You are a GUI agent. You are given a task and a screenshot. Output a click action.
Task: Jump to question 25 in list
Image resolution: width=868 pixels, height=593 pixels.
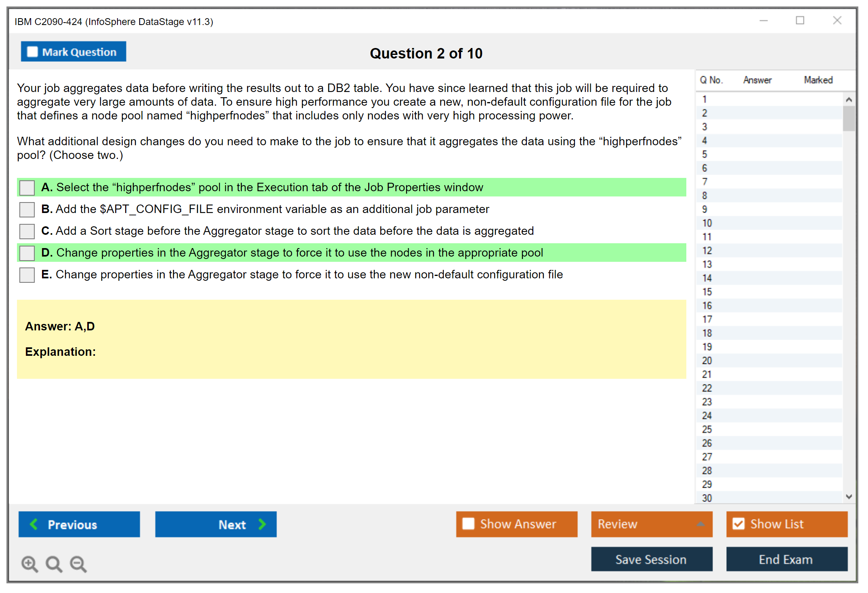[x=707, y=429]
